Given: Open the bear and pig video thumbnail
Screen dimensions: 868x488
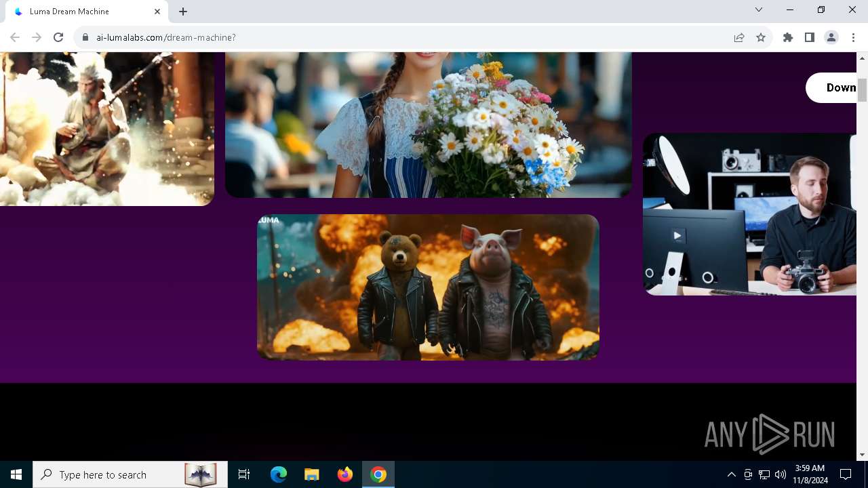Looking at the screenshot, I should (x=428, y=287).
